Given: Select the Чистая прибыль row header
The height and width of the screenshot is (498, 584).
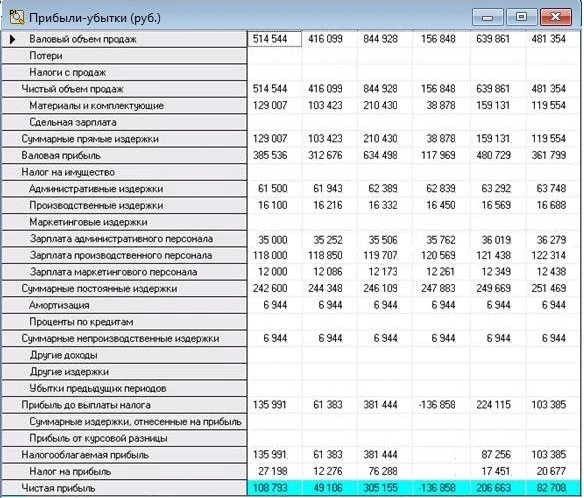Looking at the screenshot, I should 124,488.
